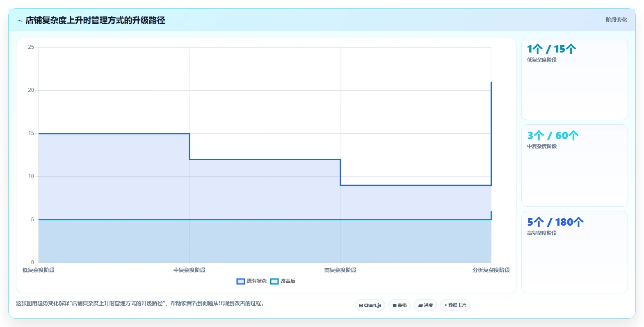Select the 1个 / 15个 data card value
The image size is (644, 327).
pos(551,49)
